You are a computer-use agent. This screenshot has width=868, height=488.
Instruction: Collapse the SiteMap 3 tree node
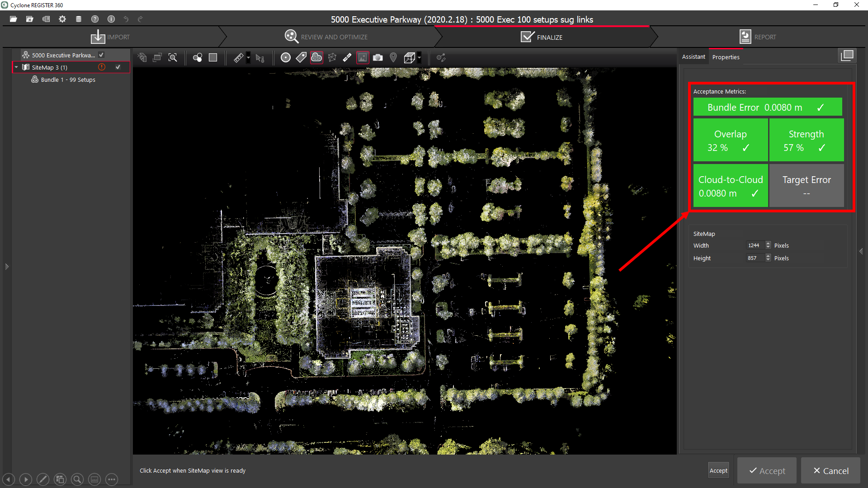click(x=17, y=67)
